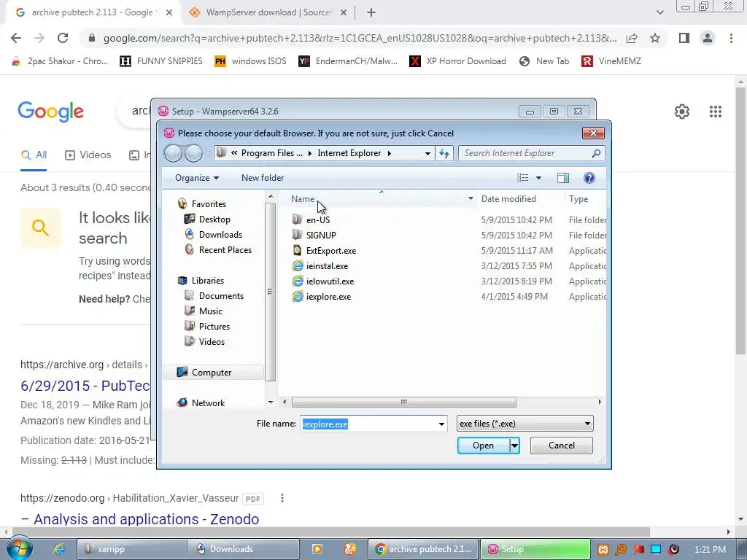Select Music in the navigation pane
The width and height of the screenshot is (747, 560).
point(211,311)
